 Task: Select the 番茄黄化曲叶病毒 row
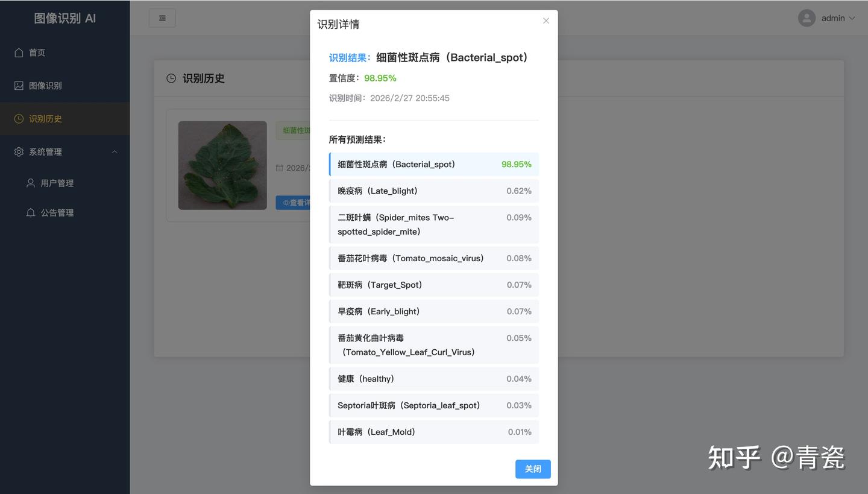(434, 345)
